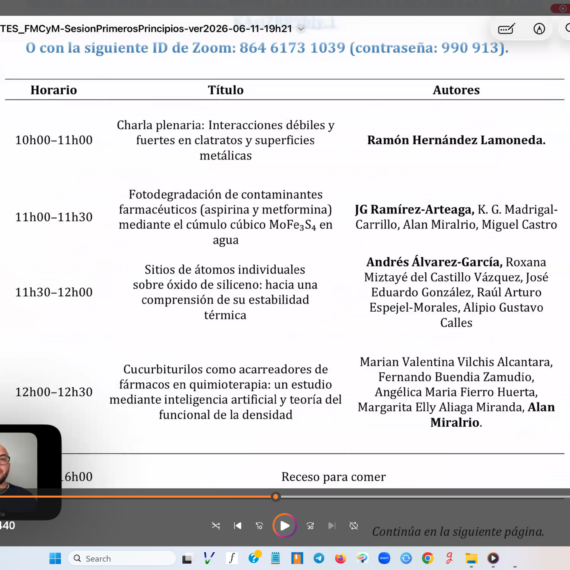Viewport: 570px width, 570px height.
Task: Click author Marian Valentina Vilchis Alcantara
Action: pos(456,362)
